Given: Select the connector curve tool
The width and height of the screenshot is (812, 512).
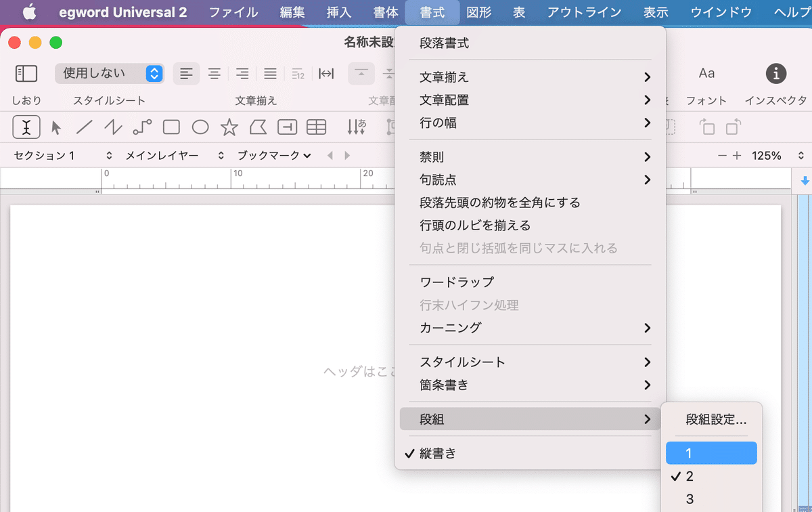Looking at the screenshot, I should (142, 127).
